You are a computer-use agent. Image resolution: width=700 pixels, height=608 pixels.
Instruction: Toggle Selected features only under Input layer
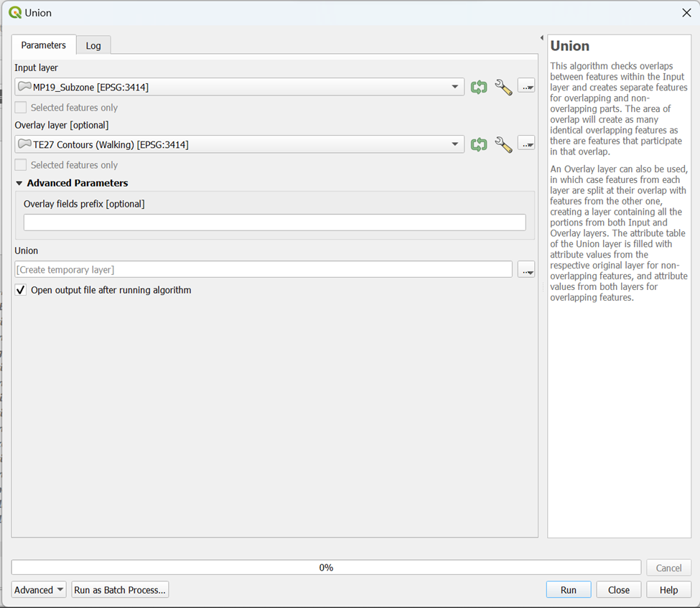21,108
